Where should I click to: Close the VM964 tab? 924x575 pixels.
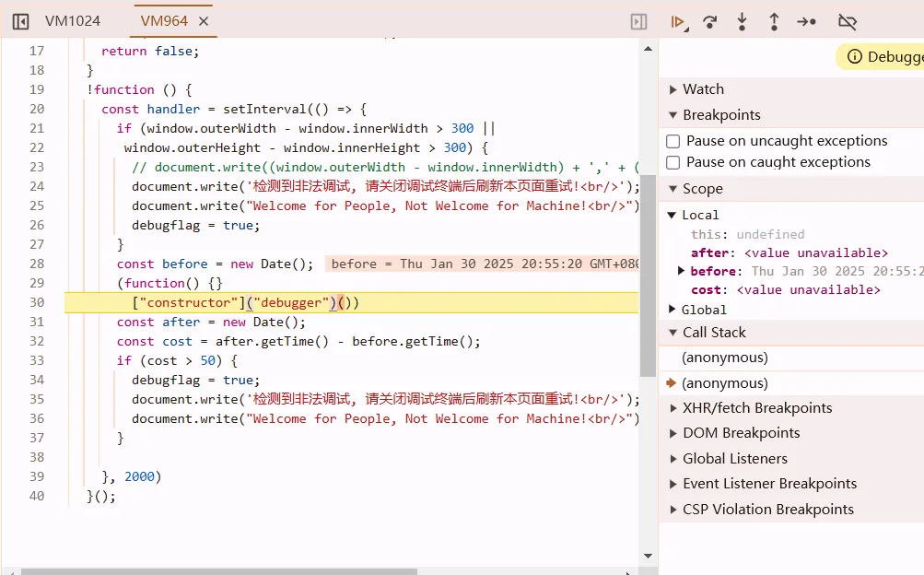pyautogui.click(x=204, y=21)
